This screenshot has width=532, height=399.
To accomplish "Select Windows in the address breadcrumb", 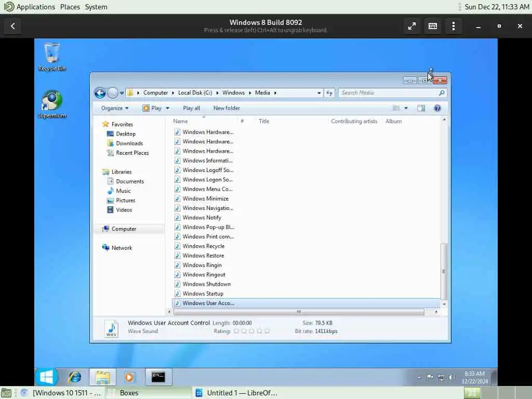I will tap(233, 92).
